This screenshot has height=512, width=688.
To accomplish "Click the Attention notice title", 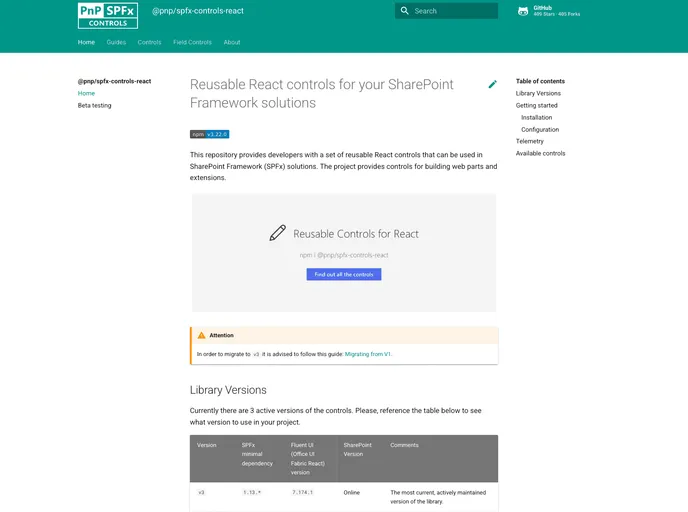I will point(222,335).
